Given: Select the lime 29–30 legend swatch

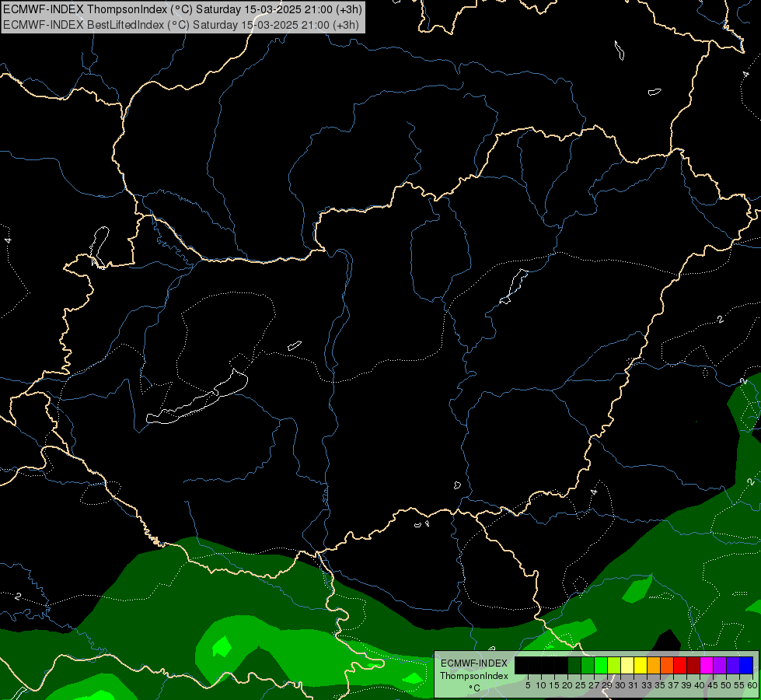Looking at the screenshot, I should pyautogui.click(x=614, y=665).
